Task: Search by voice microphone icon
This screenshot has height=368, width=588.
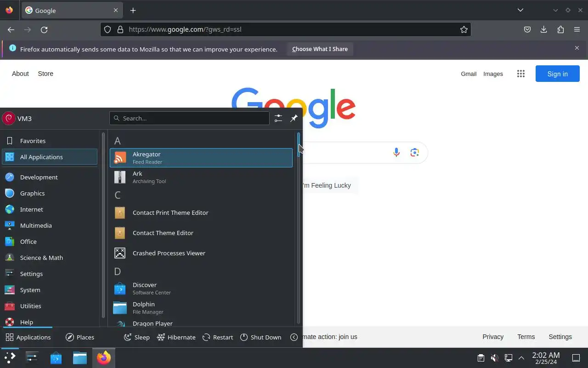Action: tap(396, 152)
